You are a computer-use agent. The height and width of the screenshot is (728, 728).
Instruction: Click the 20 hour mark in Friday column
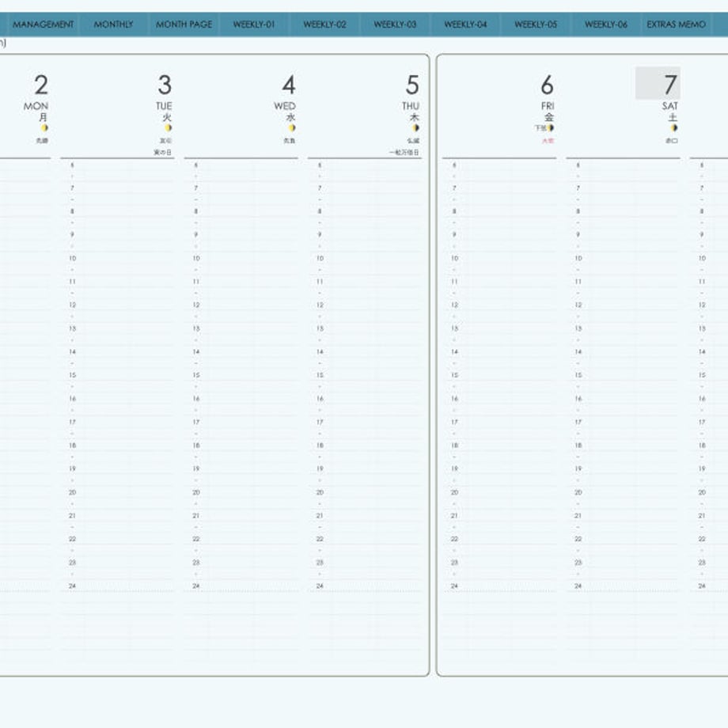[454, 492]
